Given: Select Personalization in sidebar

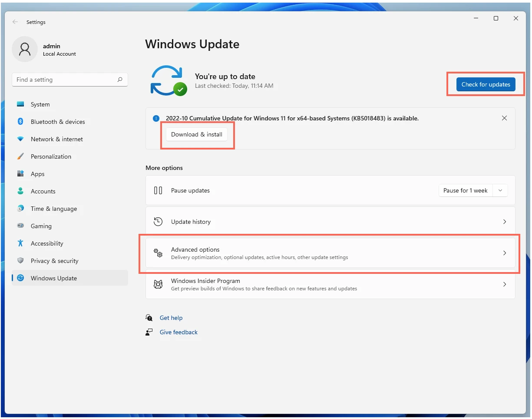Looking at the screenshot, I should tap(70, 156).
